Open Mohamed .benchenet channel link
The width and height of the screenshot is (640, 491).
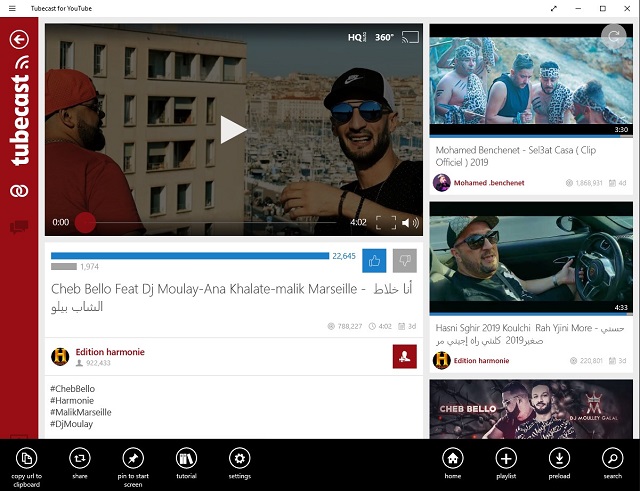(489, 183)
